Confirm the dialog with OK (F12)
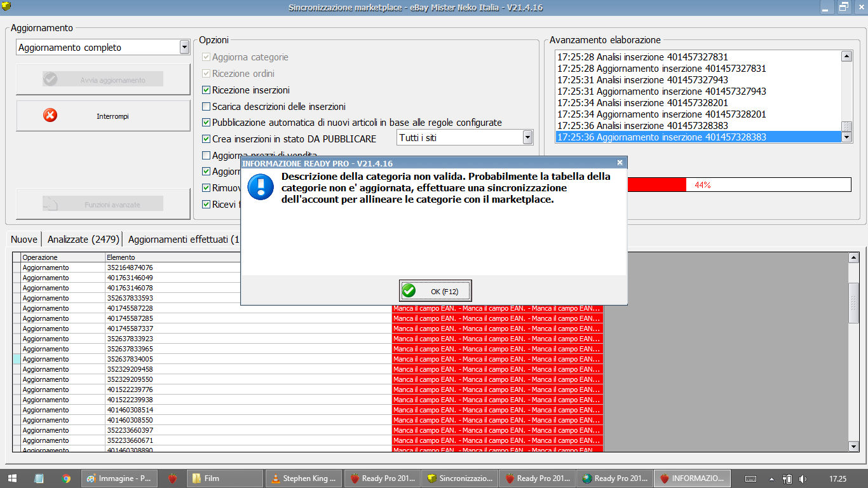Image resolution: width=868 pixels, height=488 pixels. (x=435, y=291)
